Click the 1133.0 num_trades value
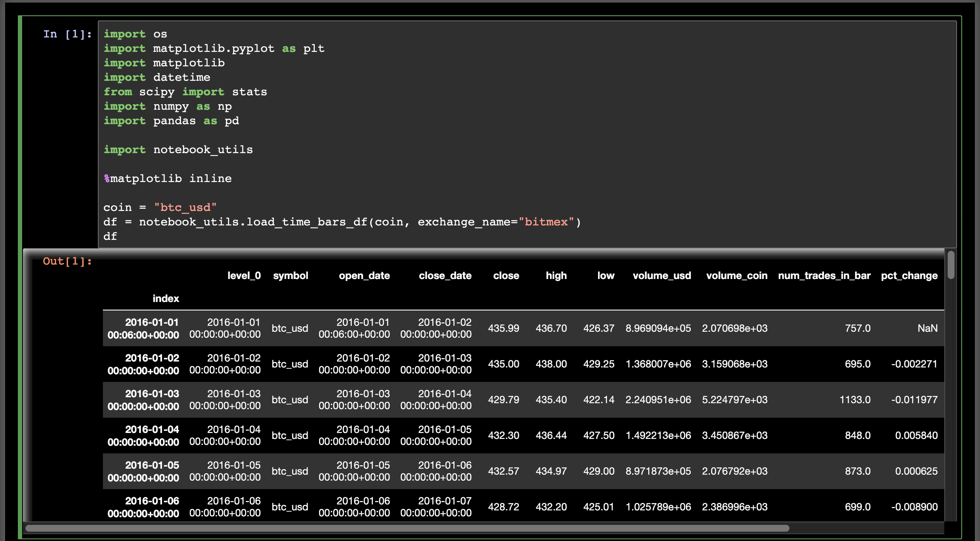Viewport: 980px width, 541px height. click(x=855, y=400)
